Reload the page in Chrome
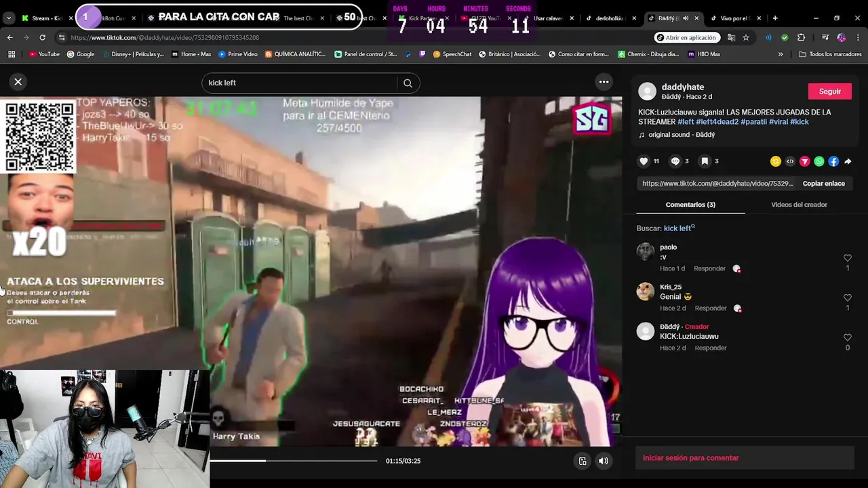The width and height of the screenshot is (868, 488). click(x=42, y=37)
